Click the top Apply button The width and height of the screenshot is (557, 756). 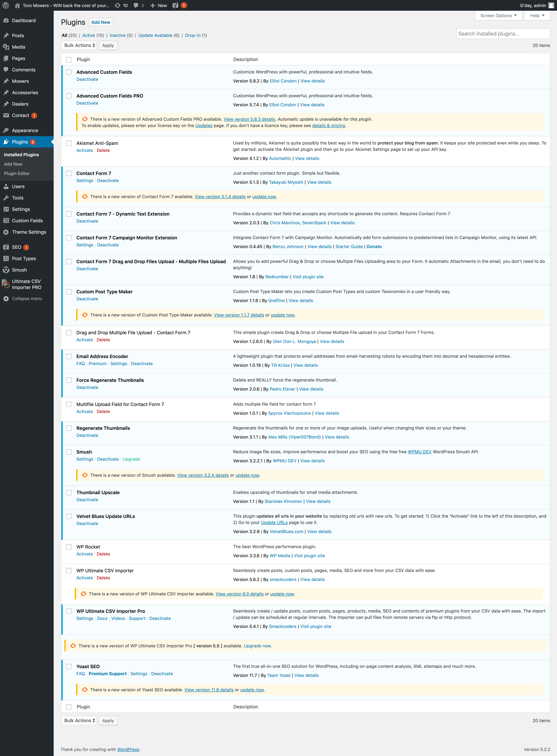pyautogui.click(x=108, y=45)
